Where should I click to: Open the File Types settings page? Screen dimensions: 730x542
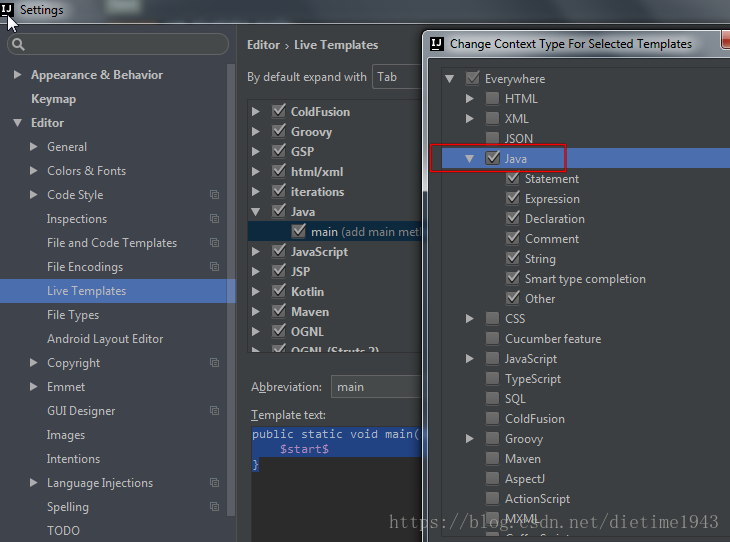coord(73,315)
